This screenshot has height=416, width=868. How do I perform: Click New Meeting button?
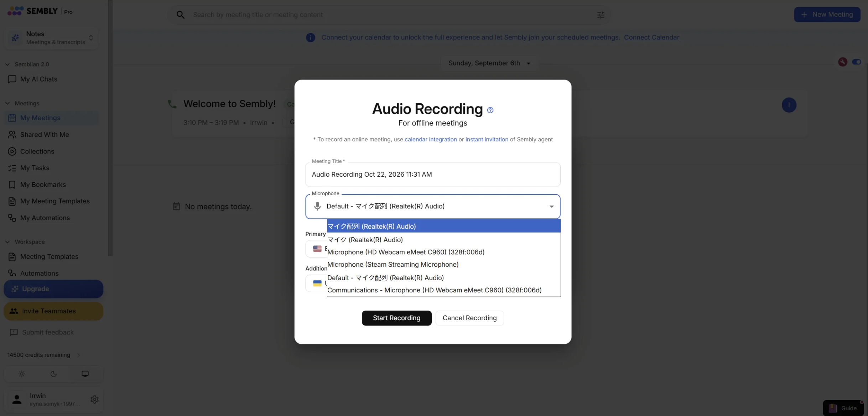pyautogui.click(x=827, y=15)
